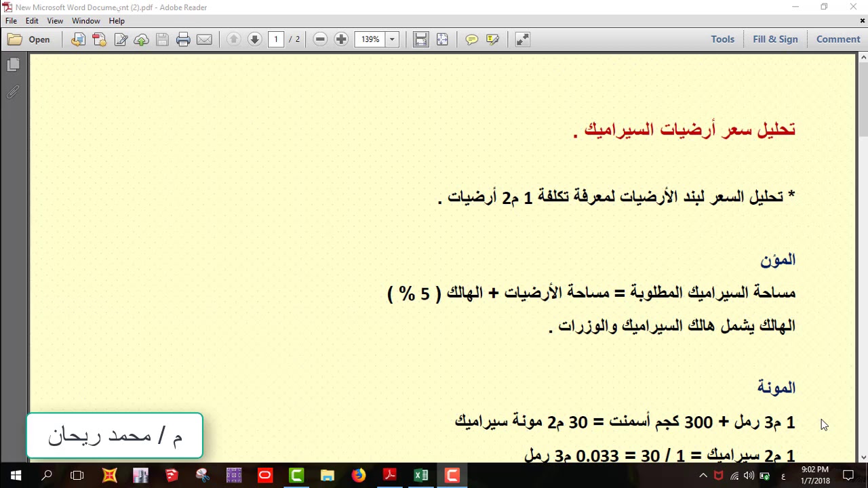Toggle fit one full page icon
Viewport: 868px width, 488px height.
click(x=442, y=39)
